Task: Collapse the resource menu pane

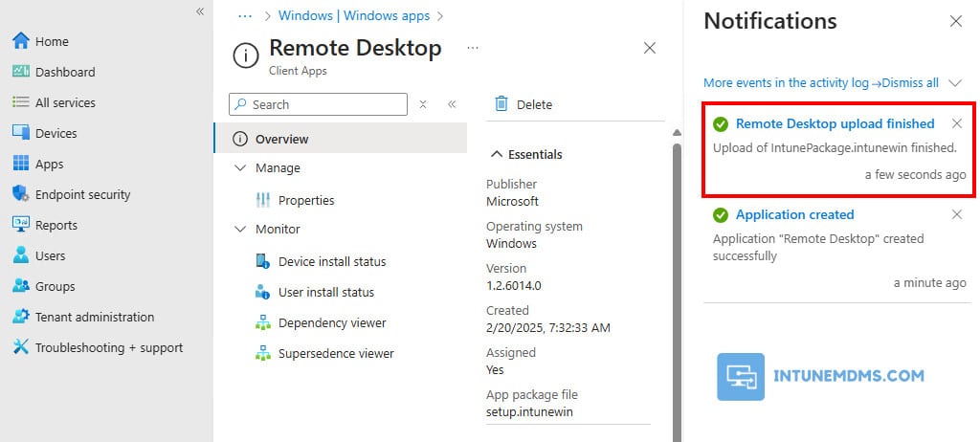Action: coord(452,104)
